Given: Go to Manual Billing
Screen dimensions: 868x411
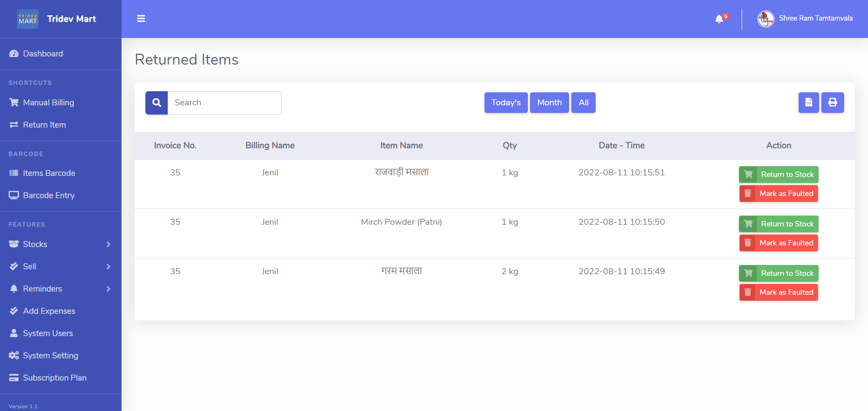Looking at the screenshot, I should point(61,103).
